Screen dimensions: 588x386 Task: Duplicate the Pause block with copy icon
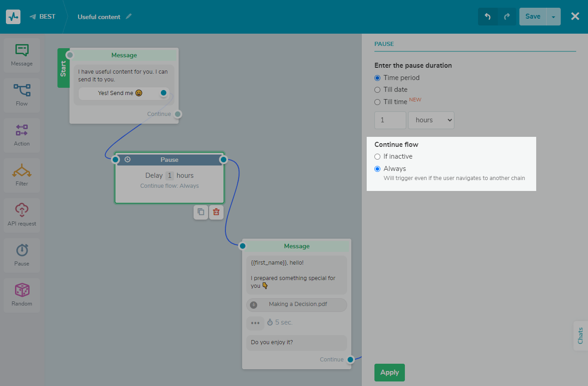pyautogui.click(x=201, y=212)
